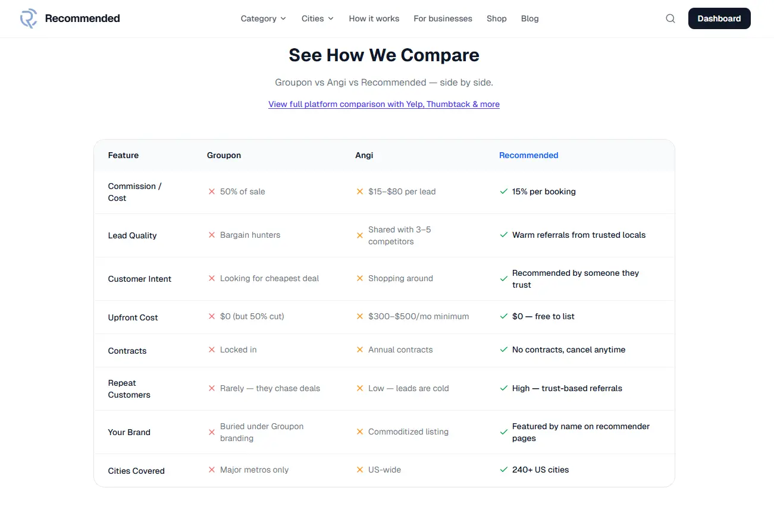Expand the Category dropdown menu
The width and height of the screenshot is (774, 532).
(x=264, y=18)
